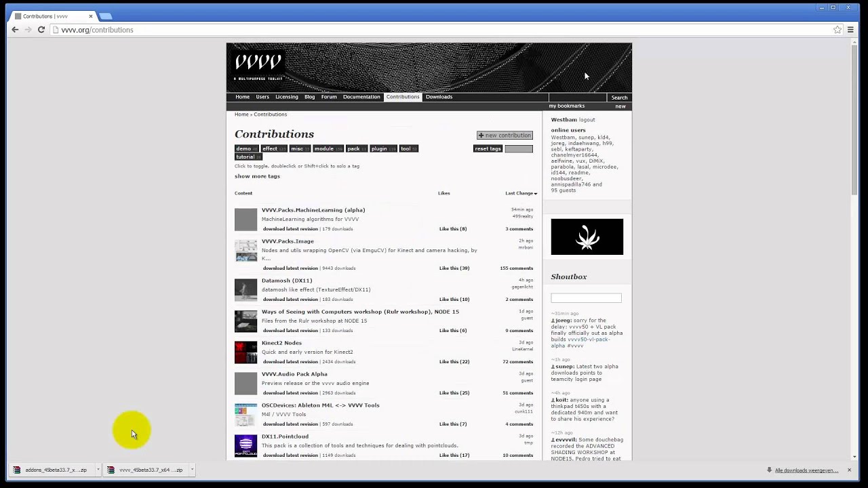Open the OSCDevices Ableton M4L thumbnail
Viewport: 868px width, 488px height.
246,415
